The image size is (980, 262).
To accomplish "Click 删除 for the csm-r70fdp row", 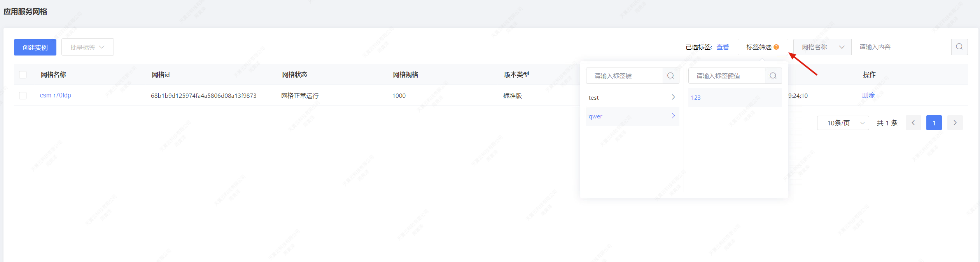I will coord(868,95).
